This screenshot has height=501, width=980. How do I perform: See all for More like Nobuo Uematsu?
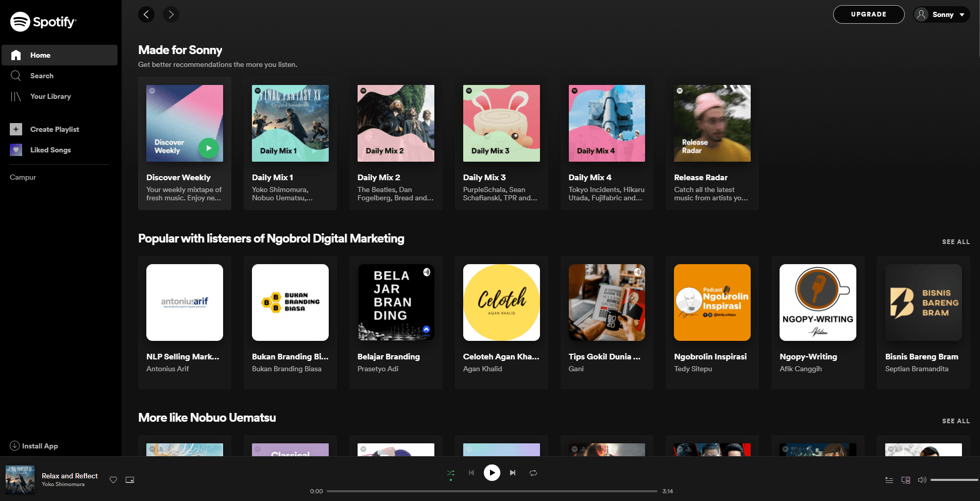pos(956,421)
